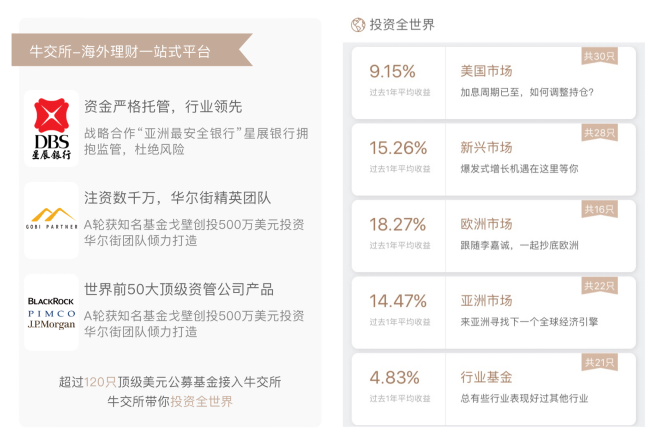Screen dimensions: 657x440
Task: Click the 共22只 ribbon badge
Action: 599,286
